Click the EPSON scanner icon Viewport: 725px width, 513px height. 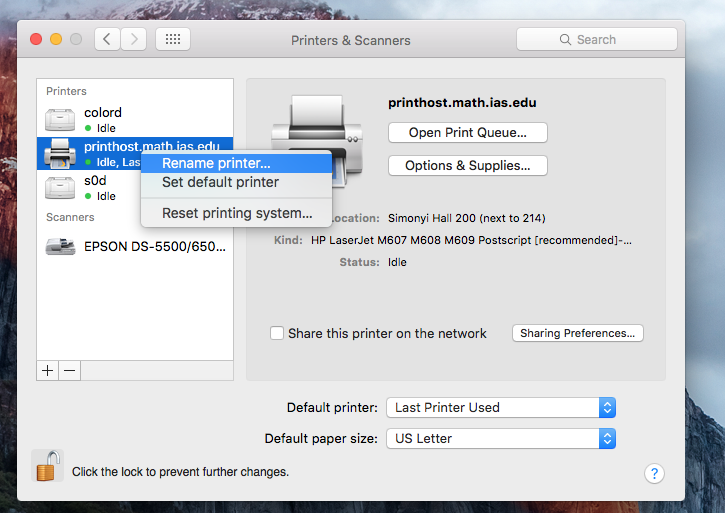(x=60, y=246)
